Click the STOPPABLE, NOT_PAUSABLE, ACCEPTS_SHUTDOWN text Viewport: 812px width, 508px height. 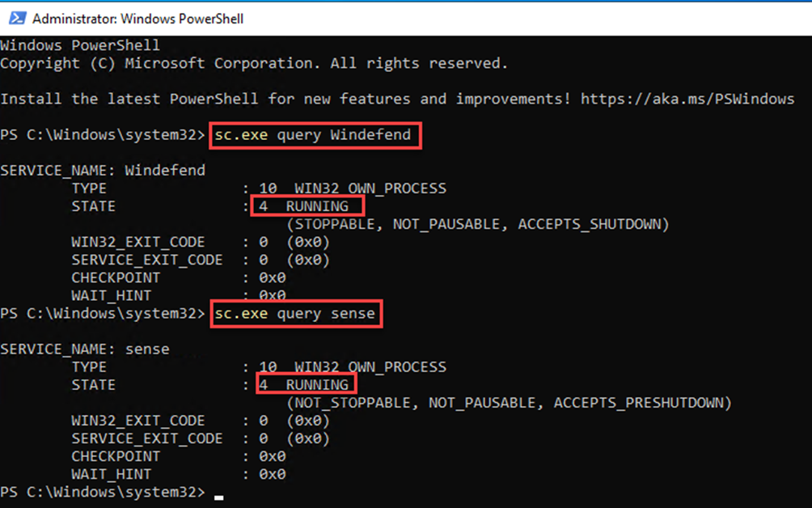tap(478, 224)
